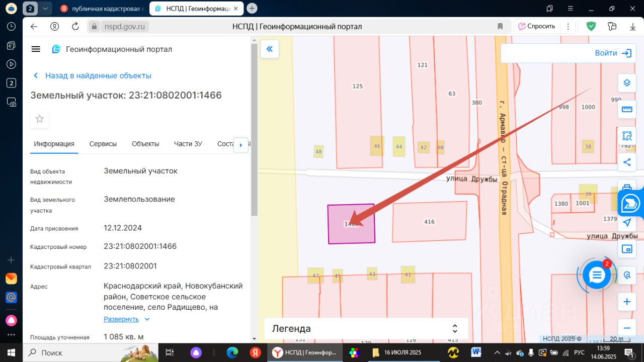Click cadastral number value 23:21:0802001:1466

click(x=140, y=246)
